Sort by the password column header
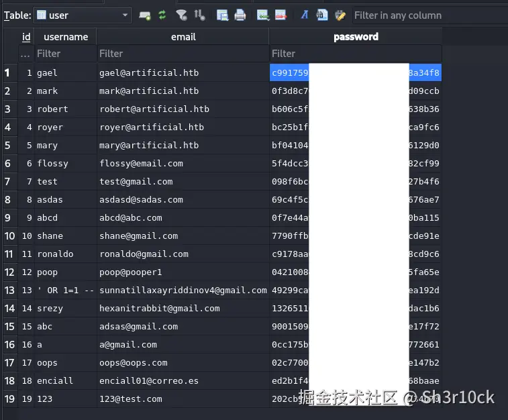 [x=356, y=37]
